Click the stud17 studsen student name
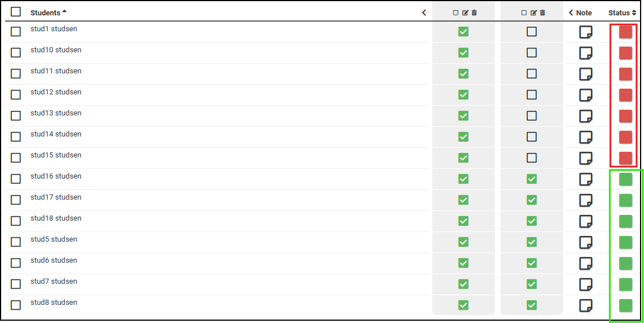Viewport: 644px width, 323px height. pyautogui.click(x=56, y=197)
